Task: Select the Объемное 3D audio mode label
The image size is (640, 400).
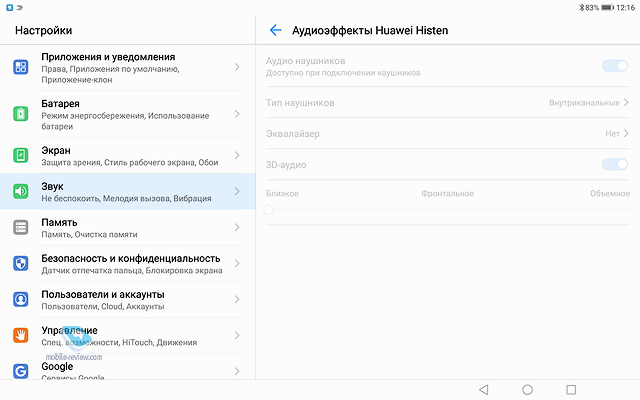Action: (610, 193)
